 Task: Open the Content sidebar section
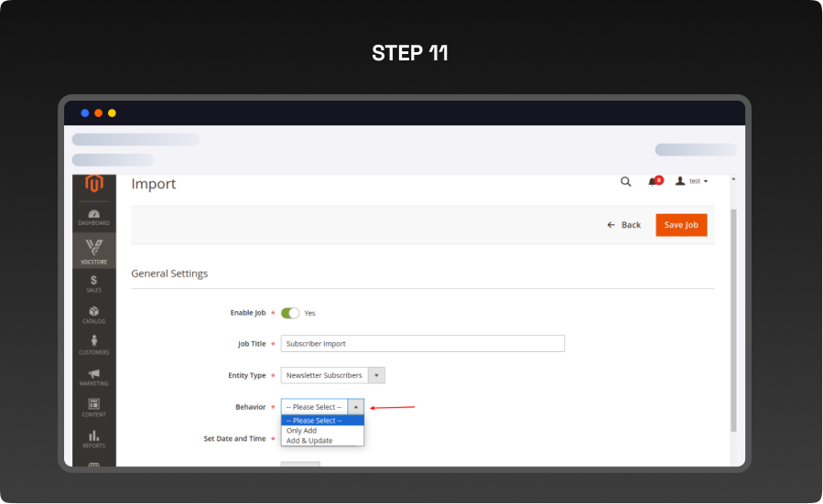click(x=94, y=408)
